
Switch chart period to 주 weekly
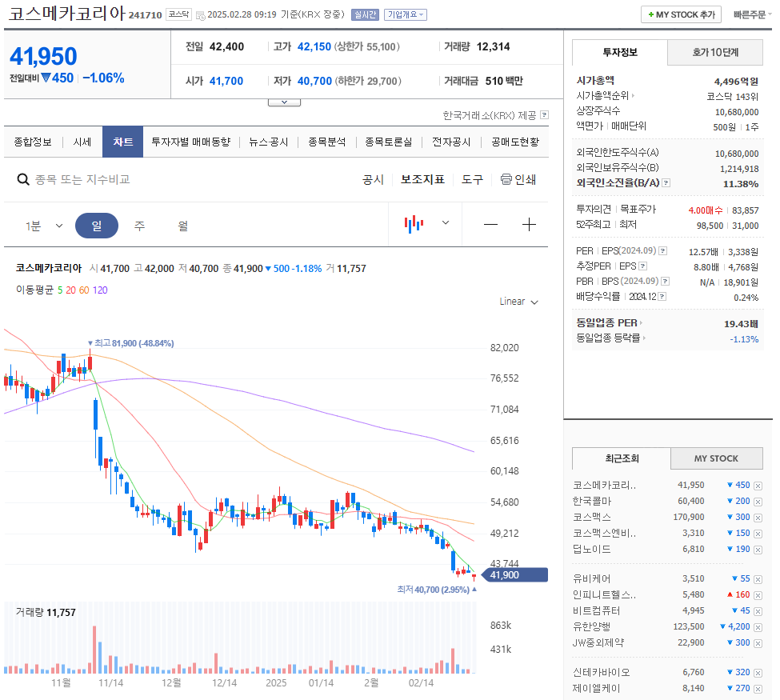click(138, 225)
